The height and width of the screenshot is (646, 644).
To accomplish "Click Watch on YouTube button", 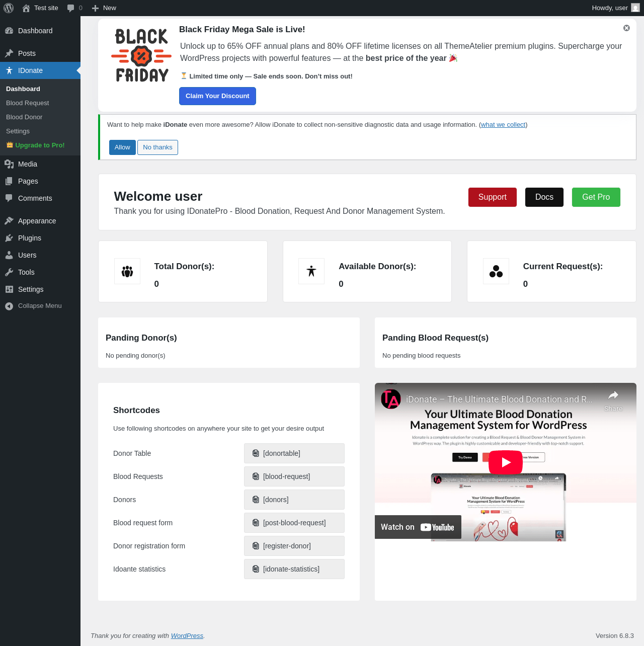I will (418, 527).
